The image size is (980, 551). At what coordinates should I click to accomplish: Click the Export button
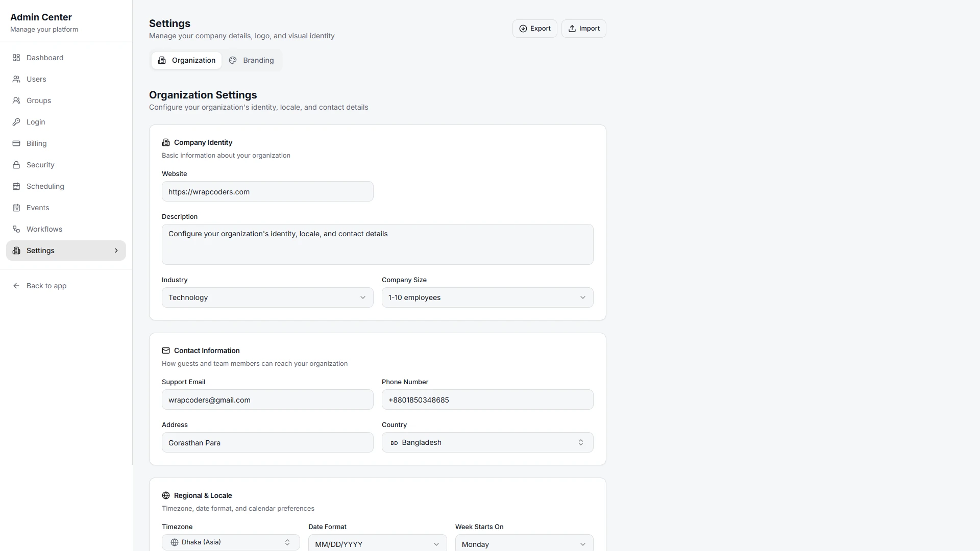[x=534, y=29]
